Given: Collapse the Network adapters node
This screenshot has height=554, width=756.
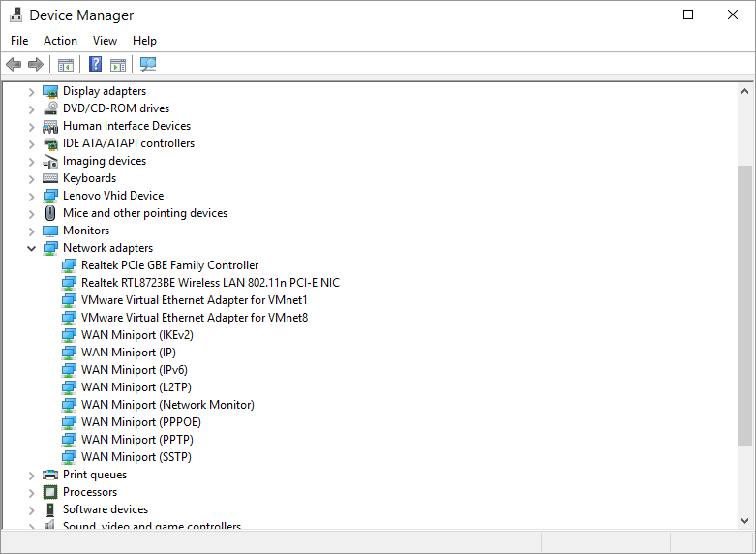Looking at the screenshot, I should (x=31, y=249).
